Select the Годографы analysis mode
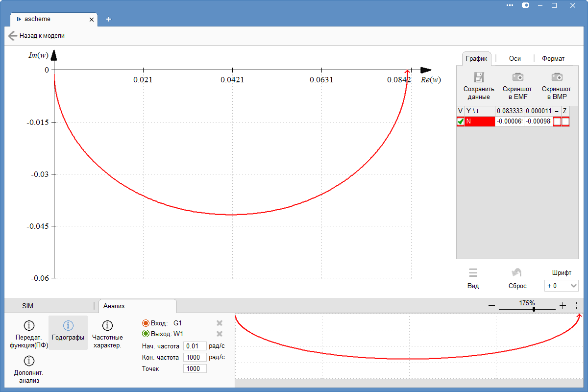 coord(68,326)
